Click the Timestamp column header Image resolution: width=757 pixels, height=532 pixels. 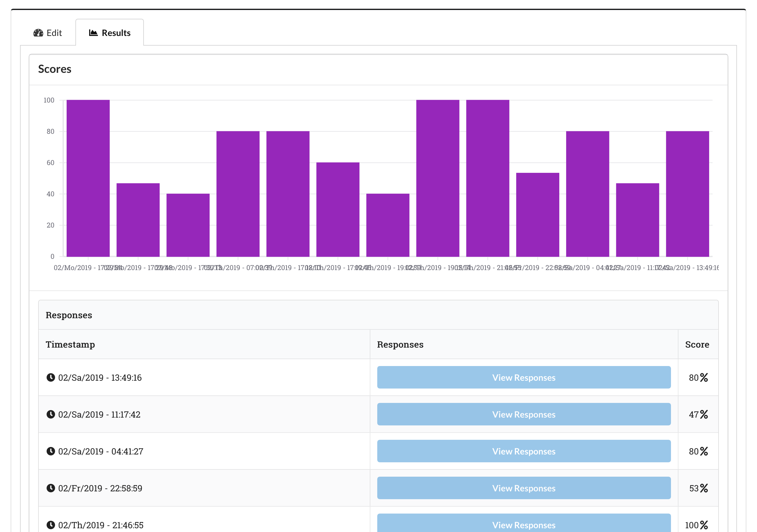[x=70, y=344]
